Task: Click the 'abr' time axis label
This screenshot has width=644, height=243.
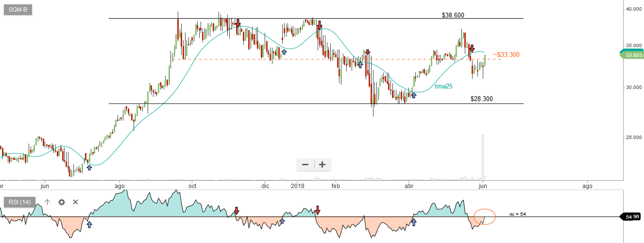Action: pyautogui.click(x=409, y=186)
